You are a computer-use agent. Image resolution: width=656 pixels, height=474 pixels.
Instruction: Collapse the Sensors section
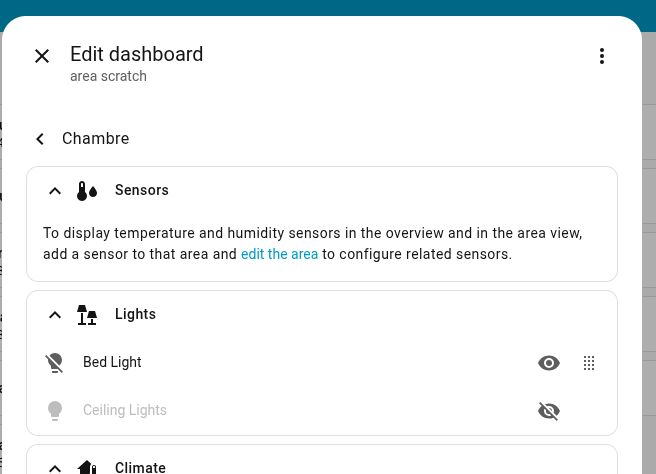point(55,190)
